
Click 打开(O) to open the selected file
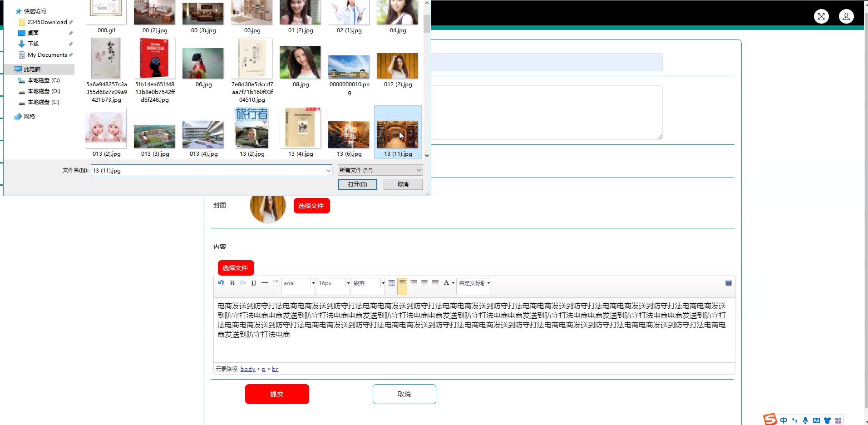coord(358,184)
